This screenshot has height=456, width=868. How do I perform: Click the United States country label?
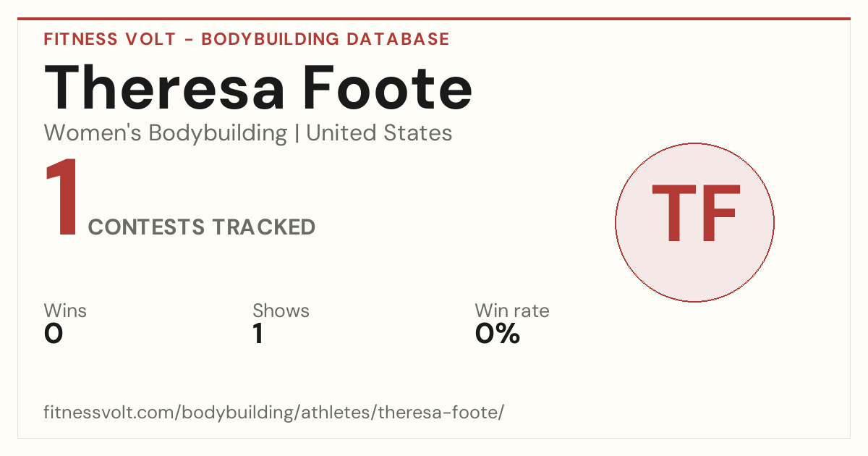tap(379, 133)
